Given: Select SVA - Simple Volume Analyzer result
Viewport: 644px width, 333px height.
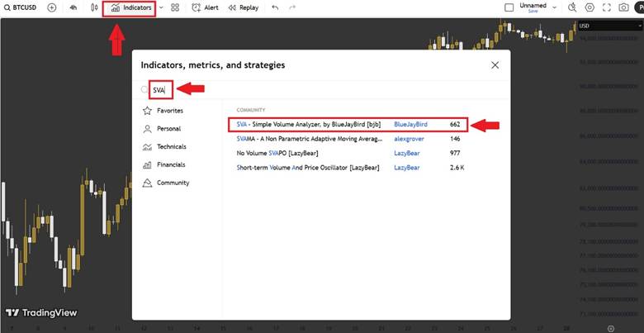Looking at the screenshot, I should [348, 124].
